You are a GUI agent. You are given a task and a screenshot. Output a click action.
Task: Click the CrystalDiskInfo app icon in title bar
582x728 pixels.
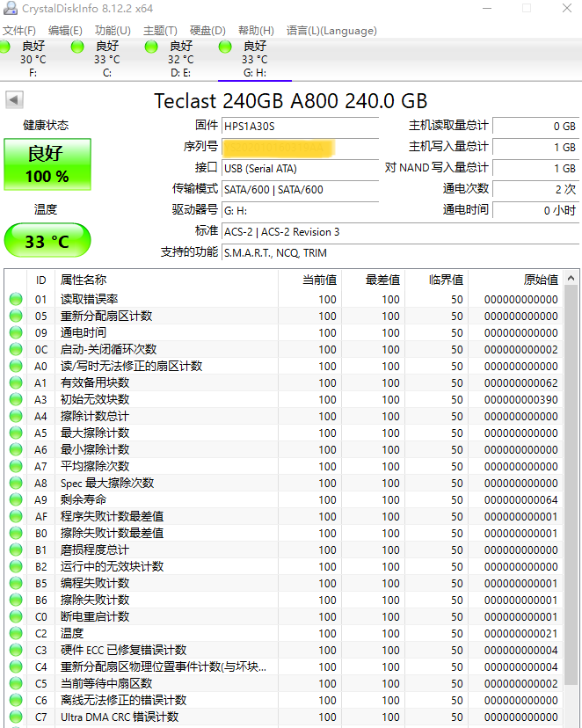pos(10,9)
